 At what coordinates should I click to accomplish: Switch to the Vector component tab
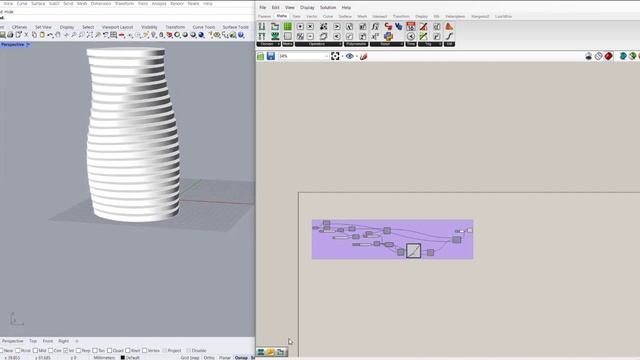[311, 17]
